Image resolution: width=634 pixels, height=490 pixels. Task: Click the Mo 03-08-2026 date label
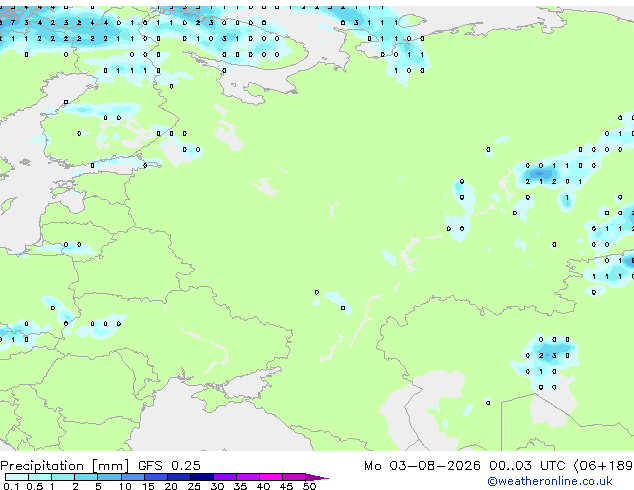pos(422,466)
